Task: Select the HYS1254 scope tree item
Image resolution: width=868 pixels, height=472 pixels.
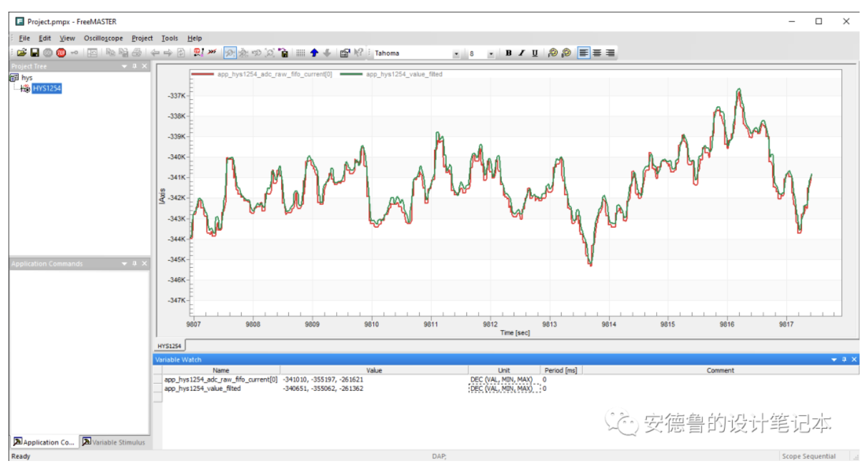Action: click(47, 89)
